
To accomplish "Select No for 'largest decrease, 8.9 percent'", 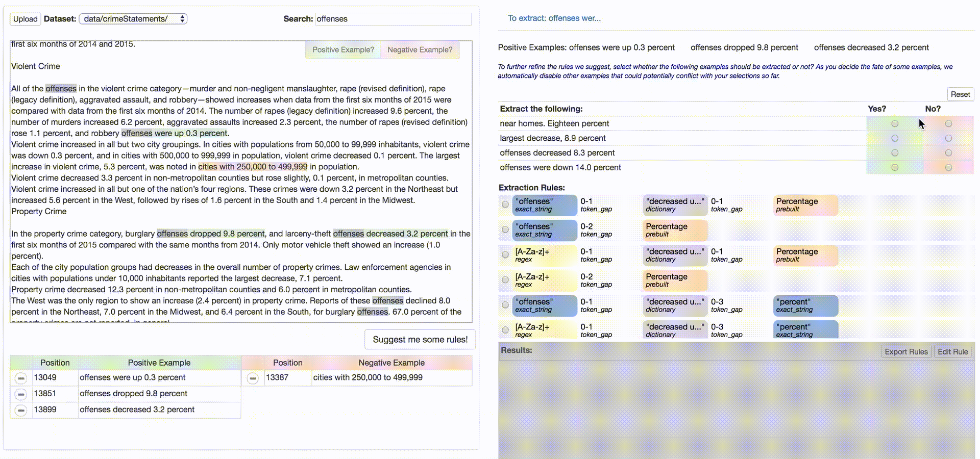I will (948, 138).
